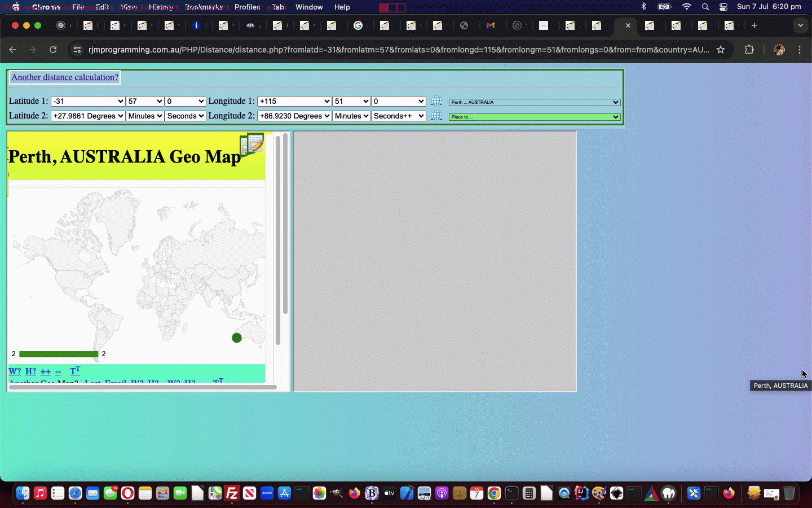Open the Profiles menu
The image size is (812, 508).
pyautogui.click(x=247, y=7)
